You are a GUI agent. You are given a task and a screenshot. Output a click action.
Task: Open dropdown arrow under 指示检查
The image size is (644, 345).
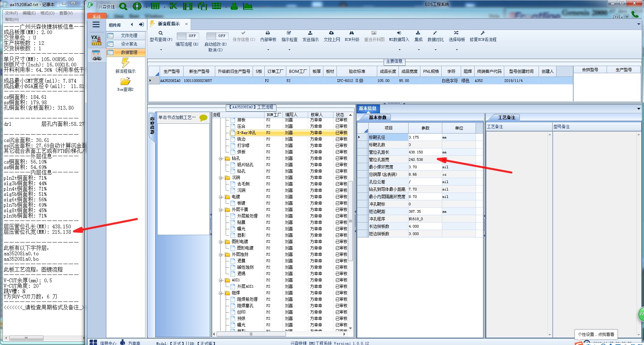(289, 50)
